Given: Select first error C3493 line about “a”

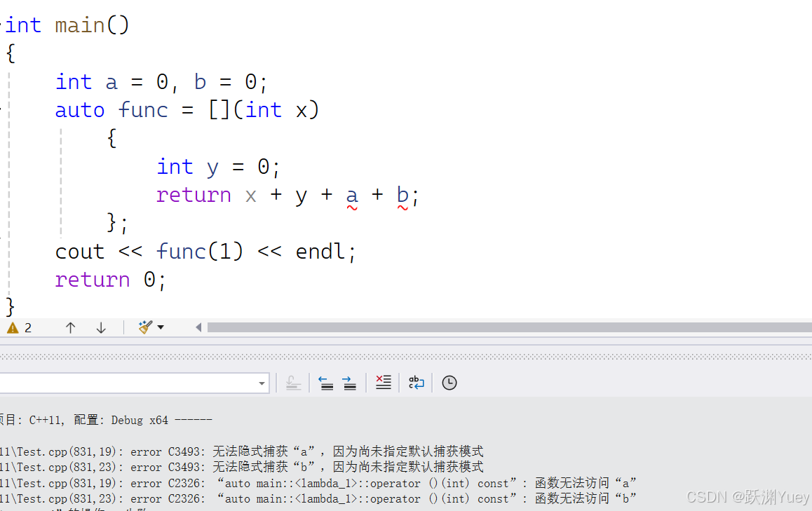Looking at the screenshot, I should click(x=241, y=451).
